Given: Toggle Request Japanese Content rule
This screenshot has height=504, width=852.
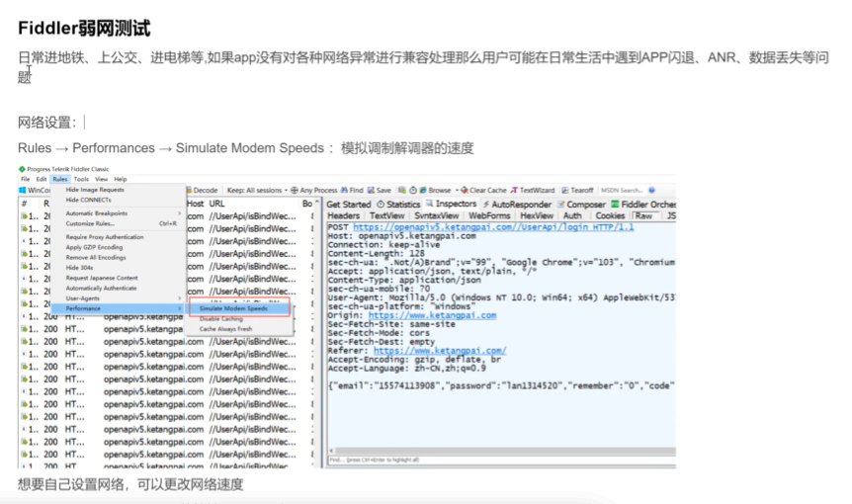Looking at the screenshot, I should coord(102,278).
